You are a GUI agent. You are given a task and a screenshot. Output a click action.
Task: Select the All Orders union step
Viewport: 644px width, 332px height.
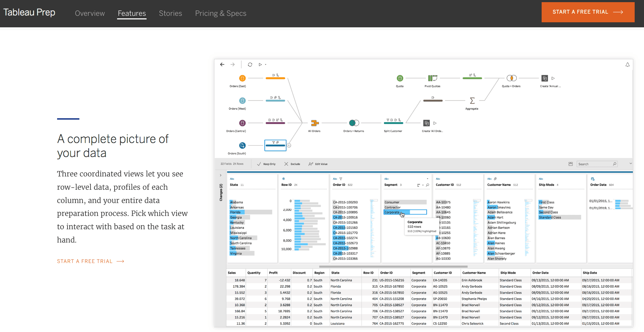coord(315,123)
